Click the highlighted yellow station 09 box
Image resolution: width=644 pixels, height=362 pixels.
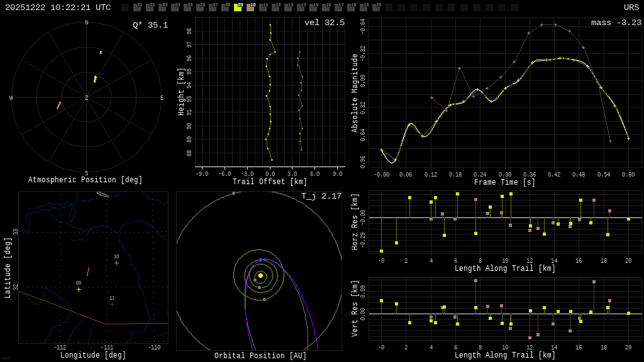pos(238,8)
